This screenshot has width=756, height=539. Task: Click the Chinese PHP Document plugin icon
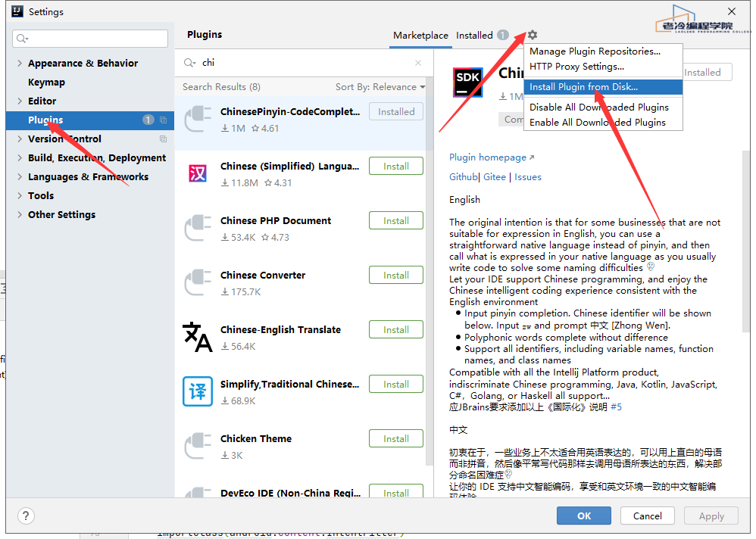(x=198, y=228)
